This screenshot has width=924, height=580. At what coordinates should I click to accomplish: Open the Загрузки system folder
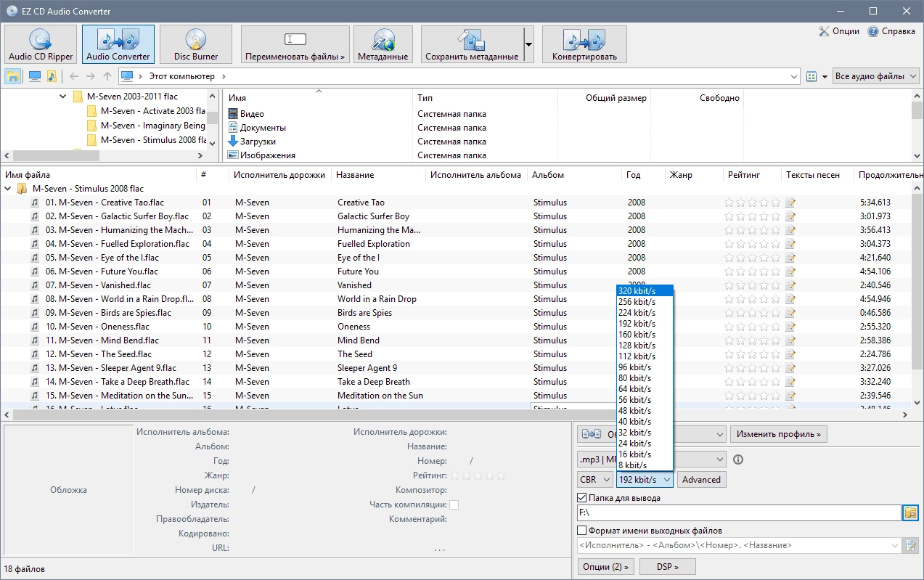tap(252, 142)
